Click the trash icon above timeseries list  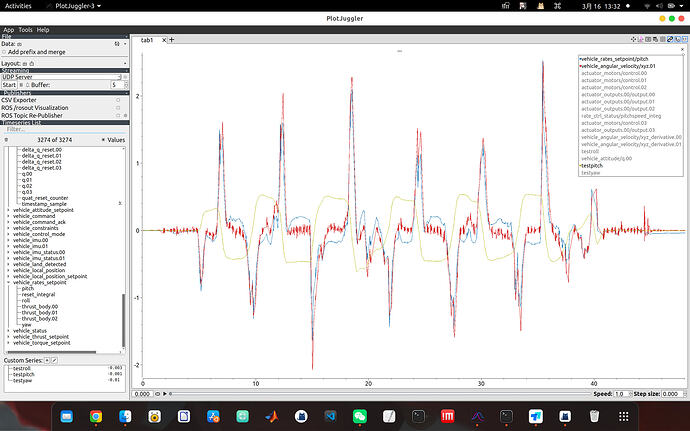6,140
